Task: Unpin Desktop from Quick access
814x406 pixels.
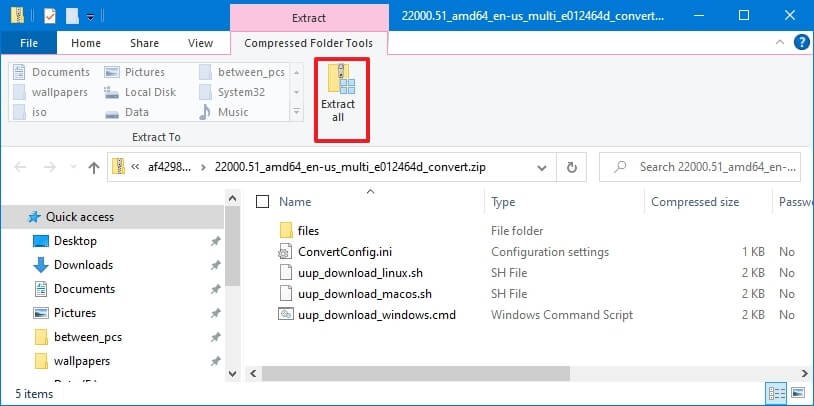Action: point(215,241)
